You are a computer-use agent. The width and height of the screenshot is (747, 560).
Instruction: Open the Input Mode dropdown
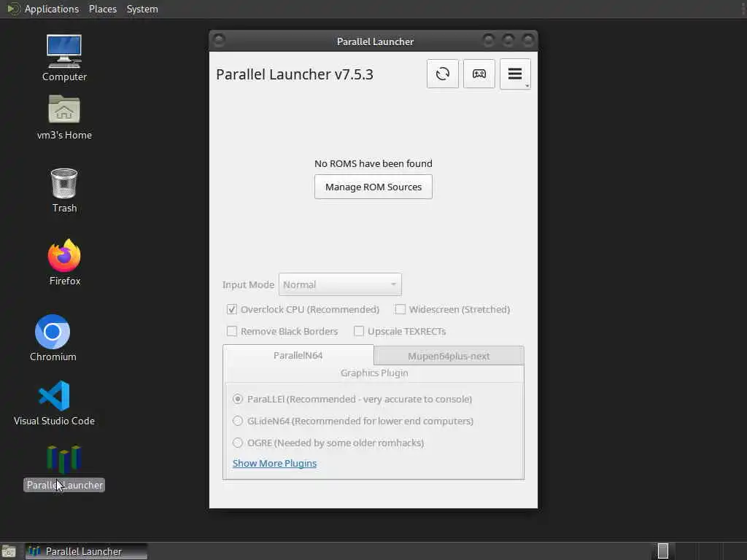340,285
